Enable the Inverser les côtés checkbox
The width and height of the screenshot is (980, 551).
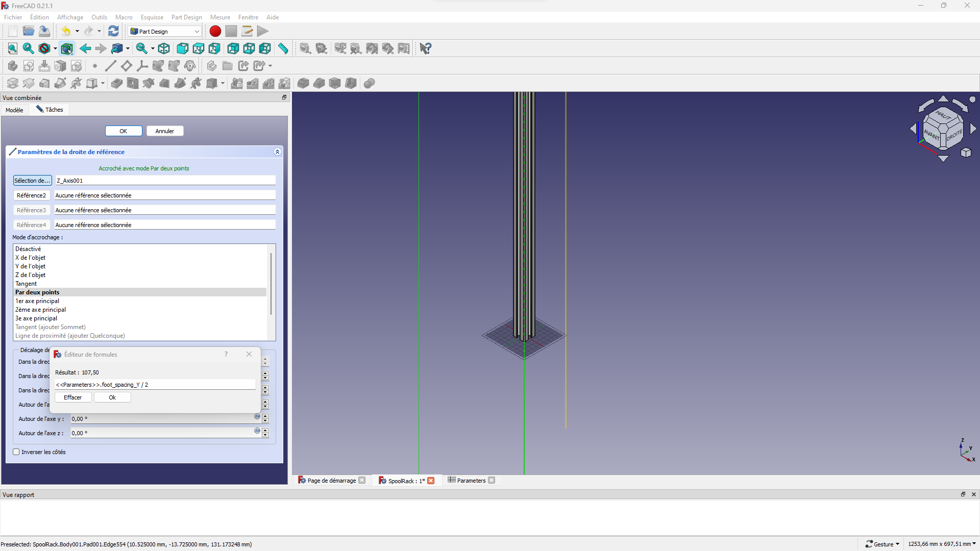16,452
